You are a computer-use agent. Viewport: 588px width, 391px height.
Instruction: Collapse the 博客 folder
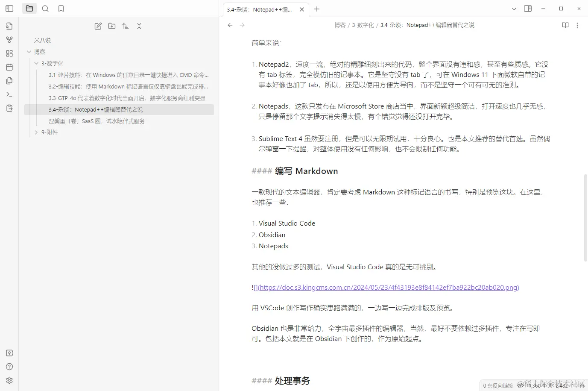click(29, 52)
